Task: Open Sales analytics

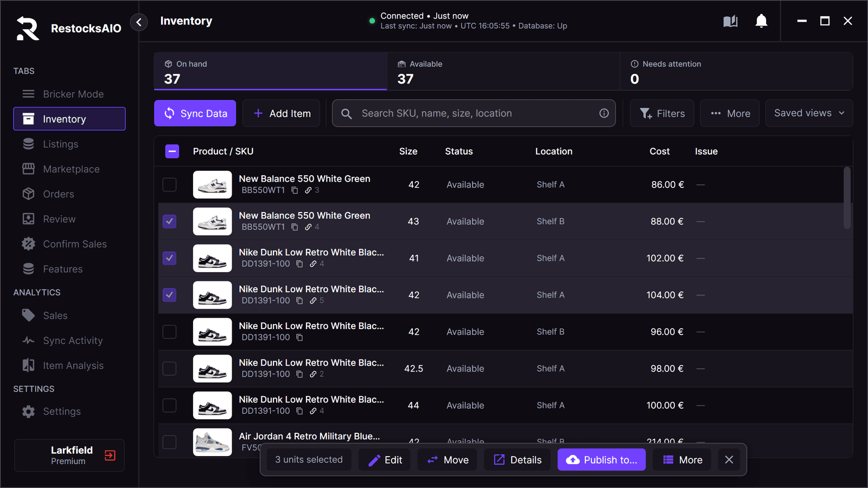Action: [69, 315]
